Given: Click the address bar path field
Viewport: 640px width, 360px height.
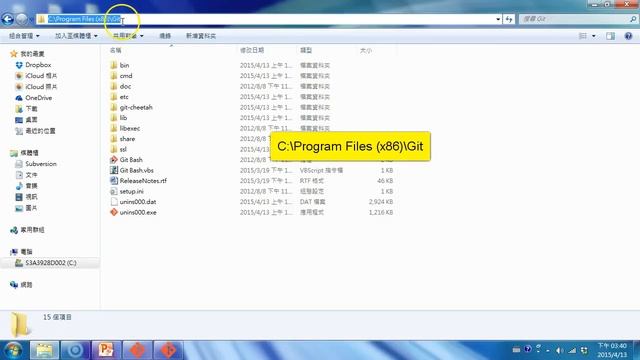Looking at the screenshot, I should 269,19.
